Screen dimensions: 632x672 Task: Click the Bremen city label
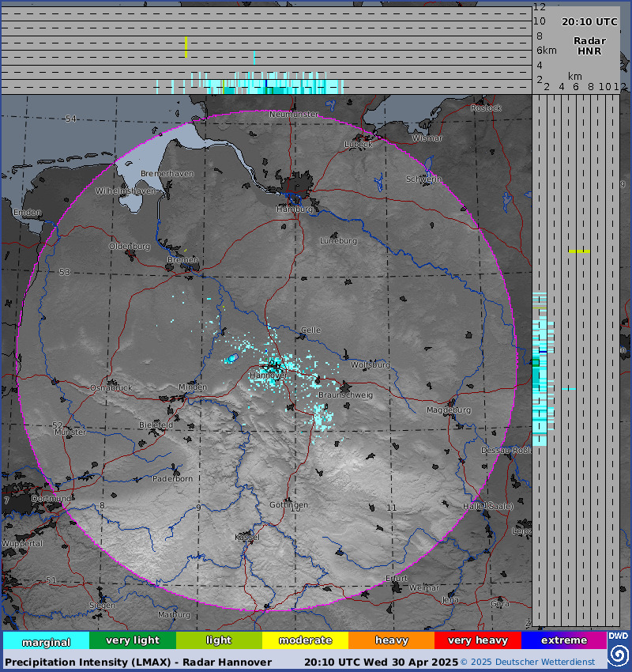(x=182, y=260)
